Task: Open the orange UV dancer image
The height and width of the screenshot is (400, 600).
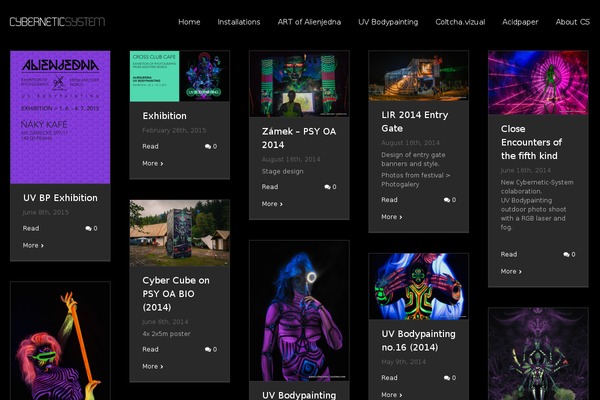Action: click(x=60, y=341)
